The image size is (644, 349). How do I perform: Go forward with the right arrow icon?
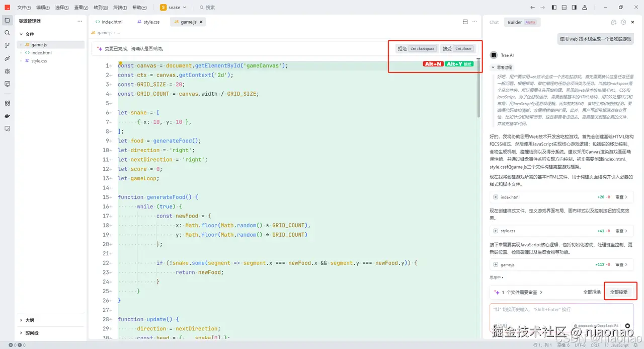(542, 8)
